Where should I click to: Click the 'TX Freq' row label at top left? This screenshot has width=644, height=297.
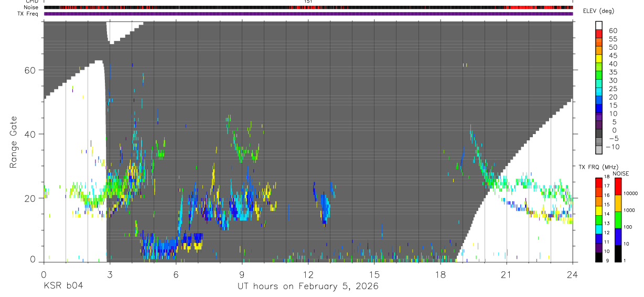pos(28,14)
